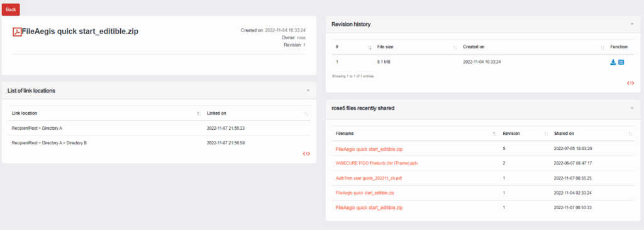Open revision 1 details list icon
Image resolution: width=644 pixels, height=230 pixels.
[x=621, y=62]
